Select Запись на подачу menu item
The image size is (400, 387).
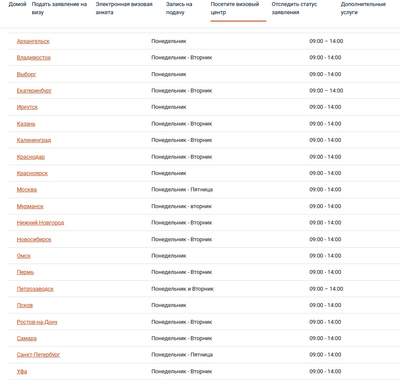(179, 8)
